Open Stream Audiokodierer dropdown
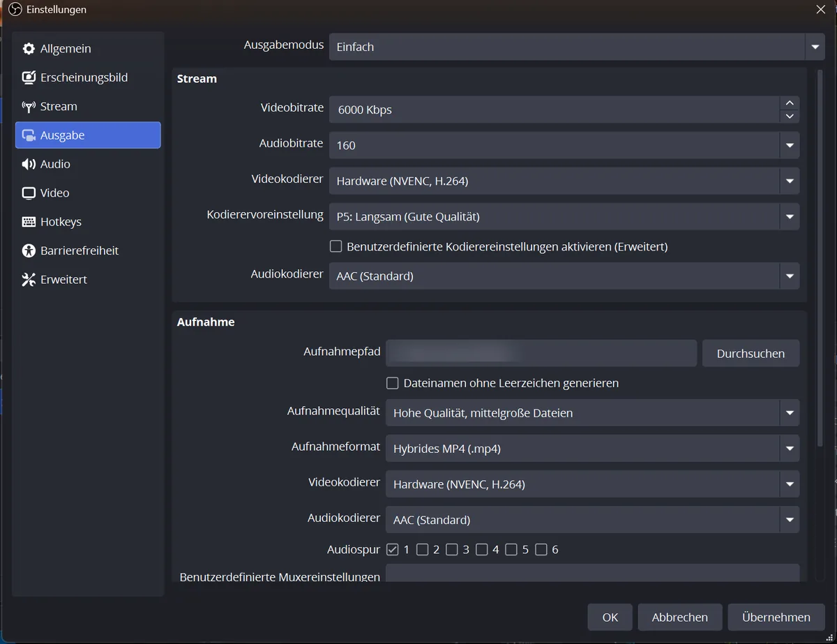The image size is (837, 644). click(564, 276)
